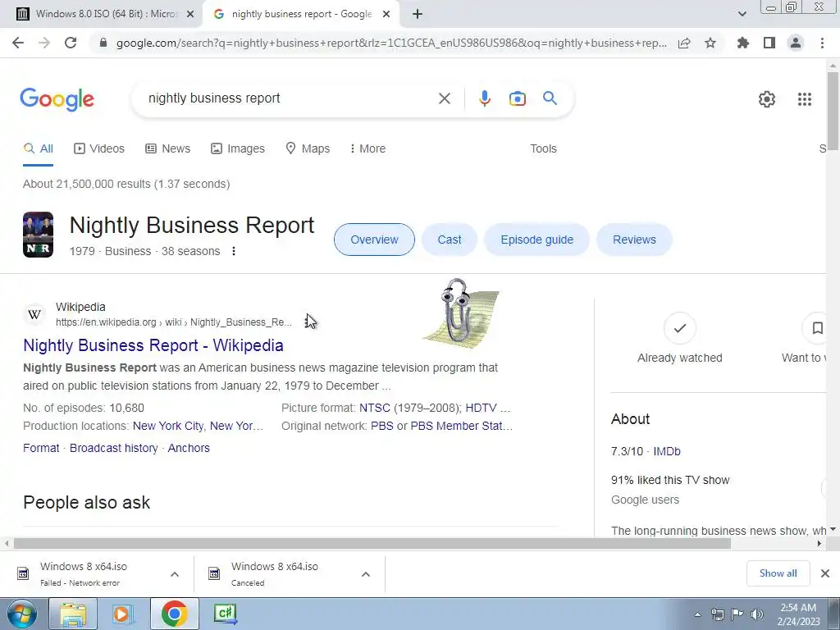Launch Windows Media Player from taskbar
840x630 pixels.
click(123, 614)
